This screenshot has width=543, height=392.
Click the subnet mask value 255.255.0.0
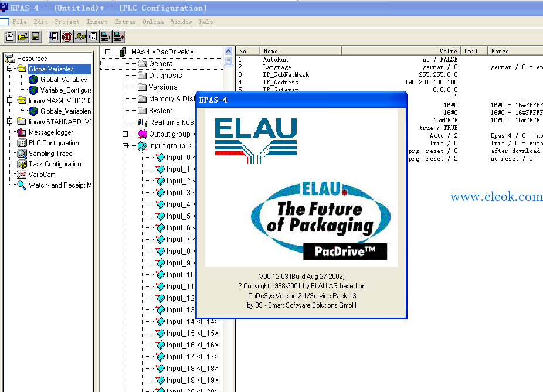(438, 75)
